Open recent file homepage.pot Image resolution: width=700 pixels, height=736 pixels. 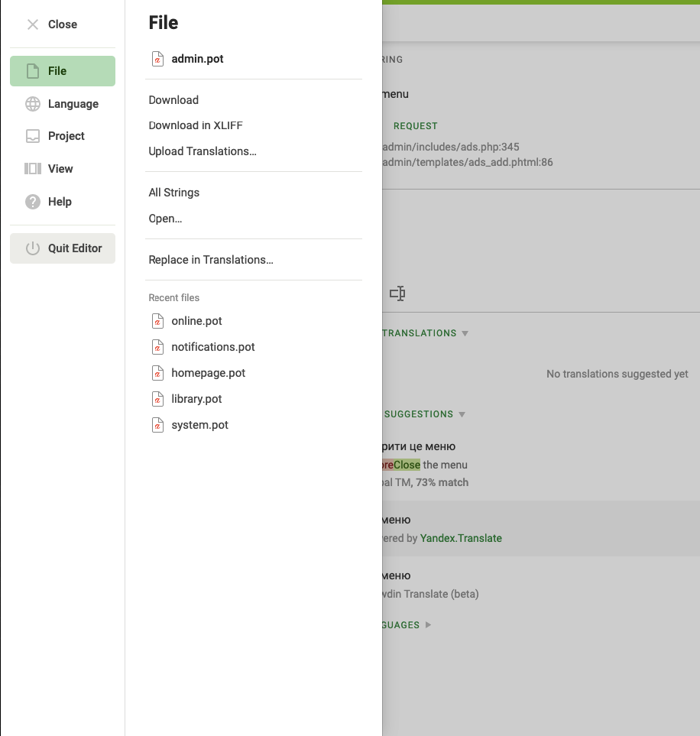(x=208, y=373)
